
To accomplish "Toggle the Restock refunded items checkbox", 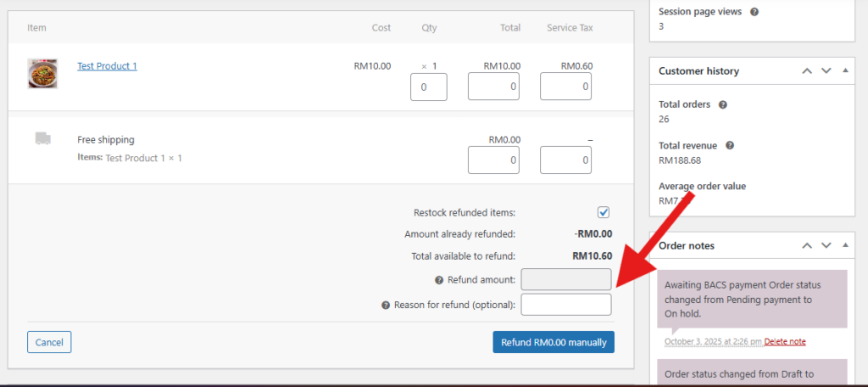I will pos(604,212).
